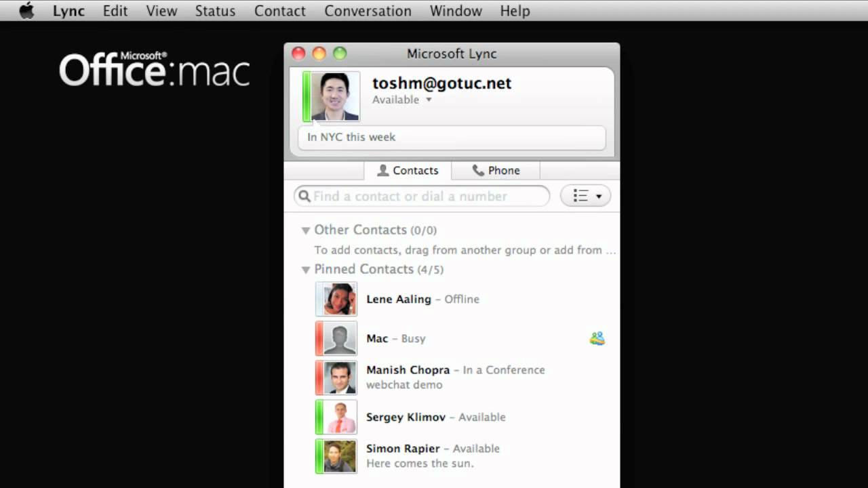The image size is (868, 488).
Task: Collapse the Pinned Contacts group
Action: click(306, 270)
